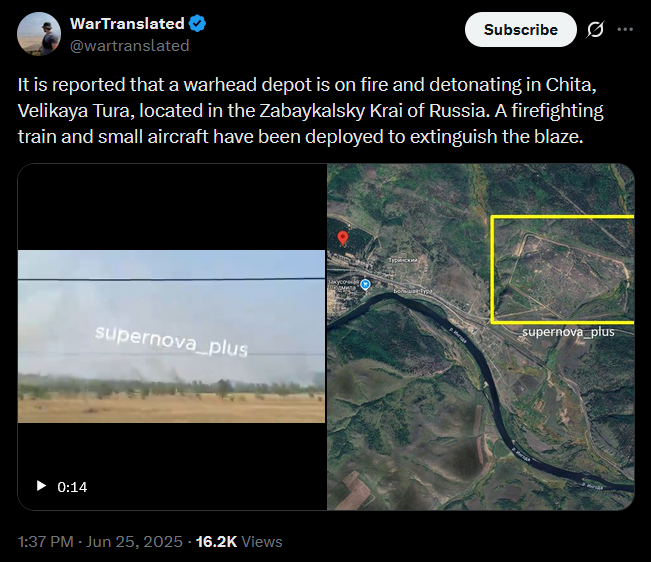Click the tweet text about Chita depot

[310, 110]
